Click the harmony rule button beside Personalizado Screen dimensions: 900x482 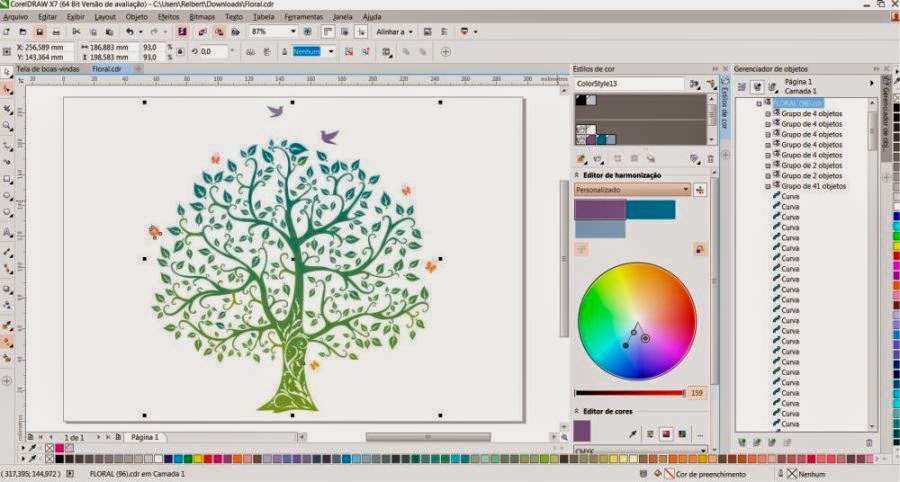tap(700, 190)
